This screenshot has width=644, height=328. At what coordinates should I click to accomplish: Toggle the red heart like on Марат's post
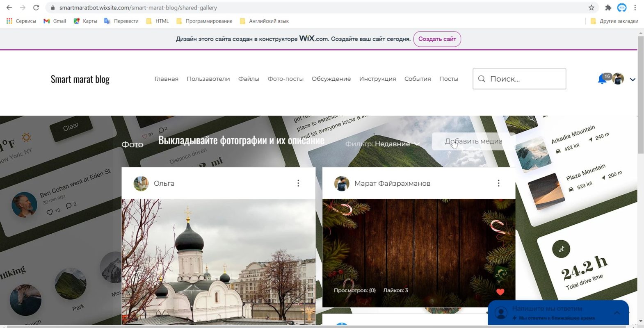tap(500, 292)
